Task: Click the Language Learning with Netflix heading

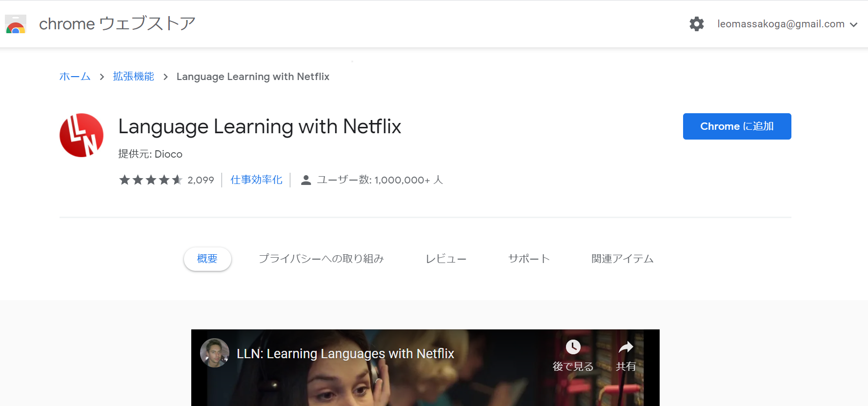Action: [x=260, y=126]
